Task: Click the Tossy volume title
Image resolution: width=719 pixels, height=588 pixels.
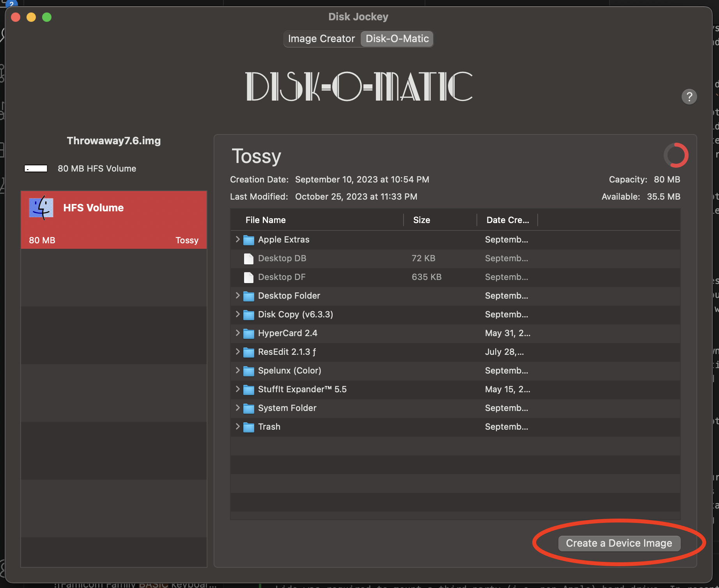Action: (256, 157)
